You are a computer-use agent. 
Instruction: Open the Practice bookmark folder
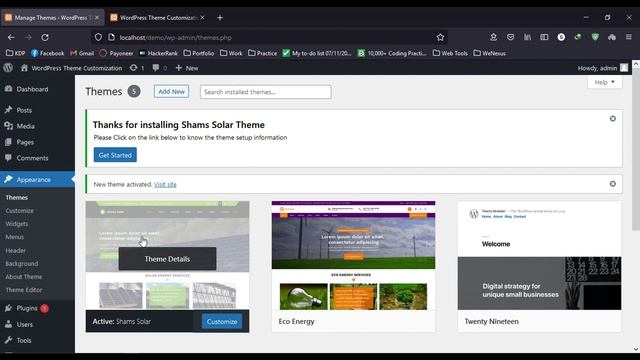[262, 53]
